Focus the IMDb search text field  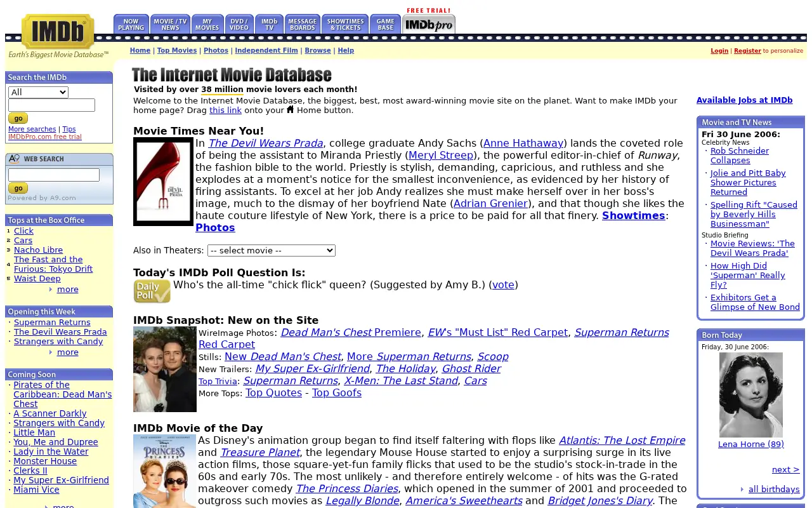click(x=51, y=105)
